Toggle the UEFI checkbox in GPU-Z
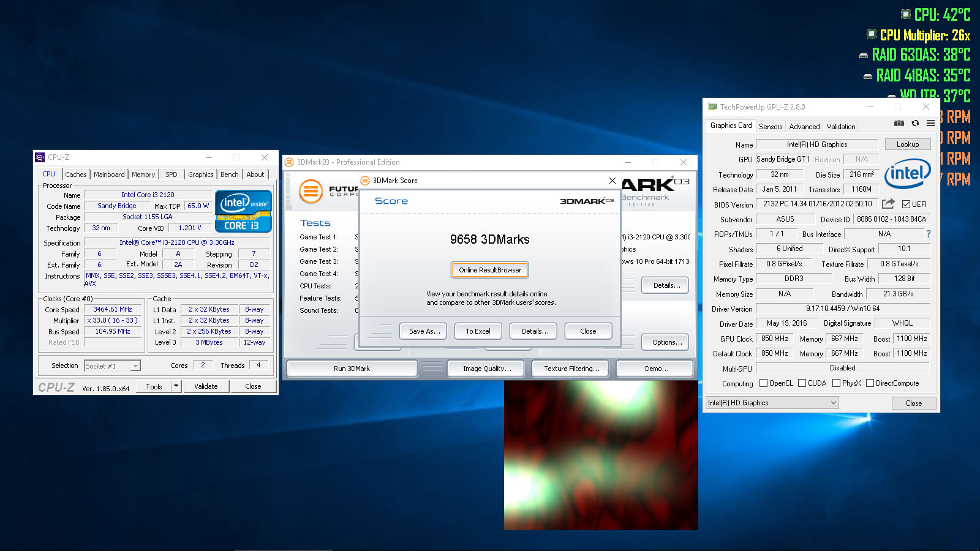This screenshot has height=551, width=980. tap(906, 204)
